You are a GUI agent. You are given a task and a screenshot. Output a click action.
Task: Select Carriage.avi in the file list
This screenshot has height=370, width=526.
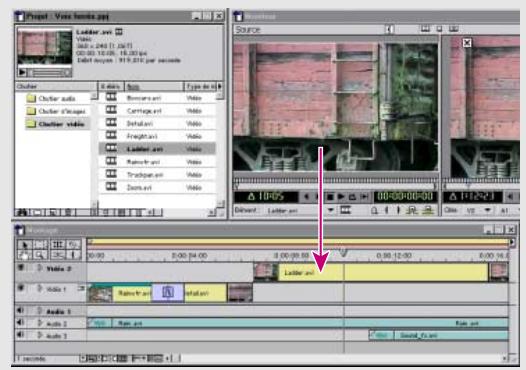coord(157,111)
